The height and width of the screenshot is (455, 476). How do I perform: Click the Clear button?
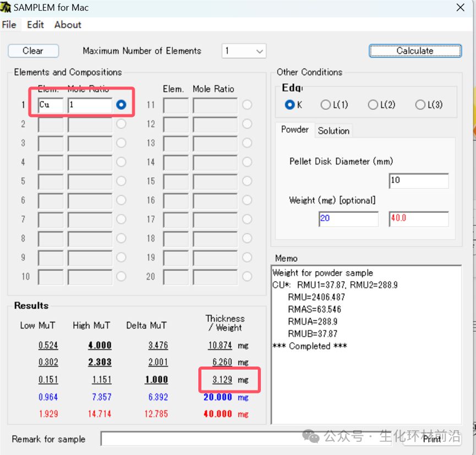coord(33,51)
